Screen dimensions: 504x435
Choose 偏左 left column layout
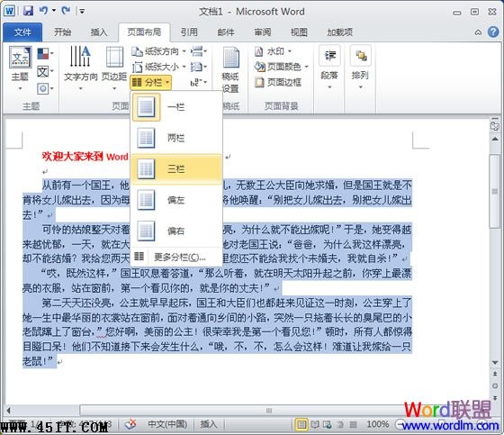176,200
